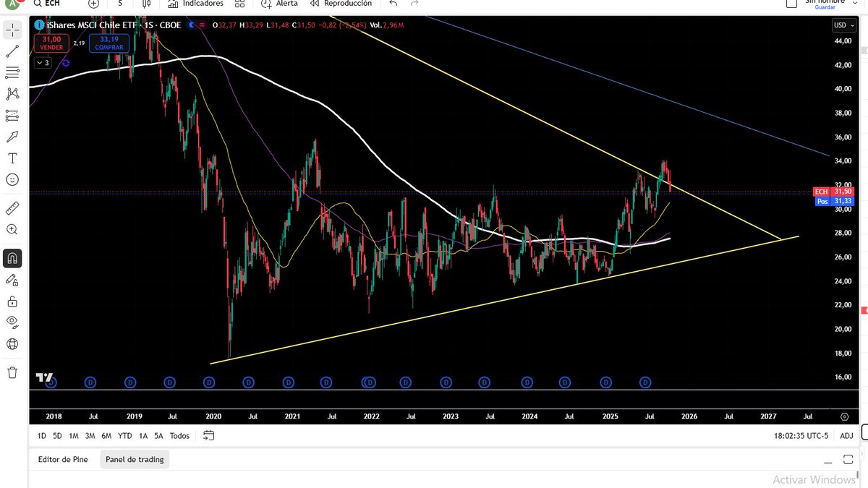The image size is (868, 488).
Task: Set range to YTD
Action: (x=124, y=436)
